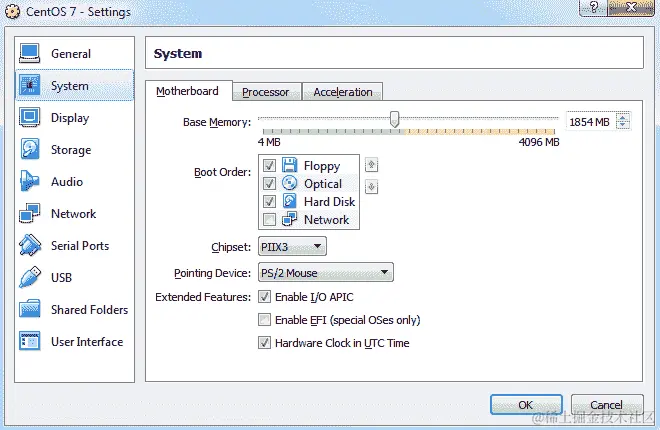Move boot device down with arrow button
Screen dimensions: 660x430
[x=371, y=186]
